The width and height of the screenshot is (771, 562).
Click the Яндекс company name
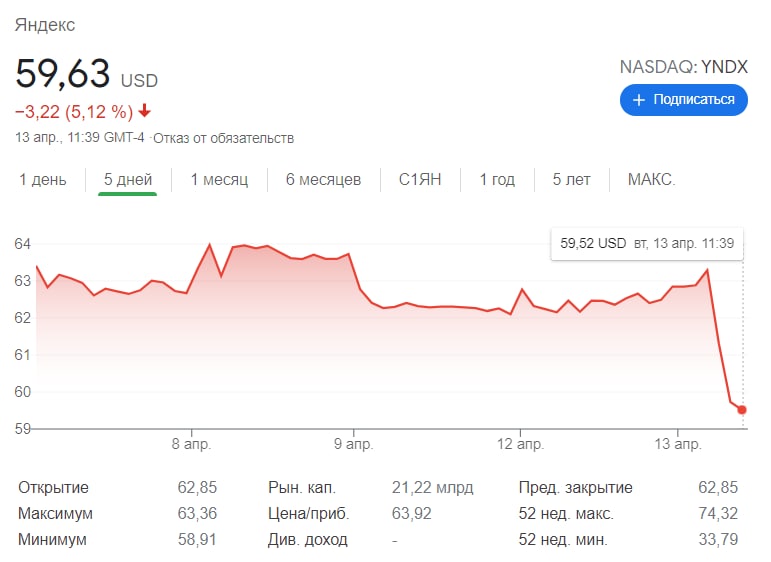[x=45, y=25]
